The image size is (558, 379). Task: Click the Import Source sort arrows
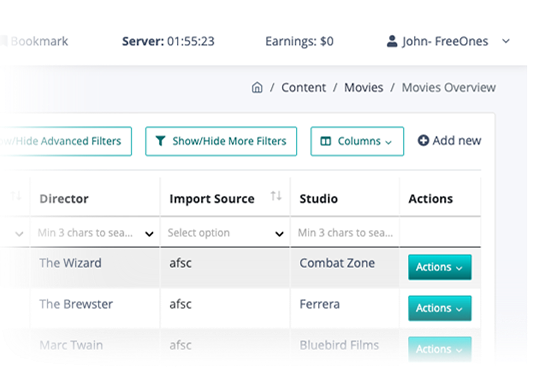276,196
